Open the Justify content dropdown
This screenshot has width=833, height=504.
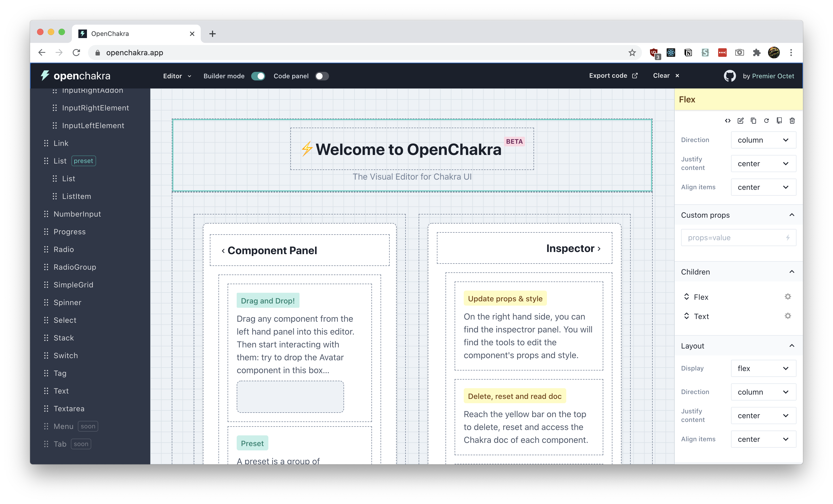click(763, 164)
